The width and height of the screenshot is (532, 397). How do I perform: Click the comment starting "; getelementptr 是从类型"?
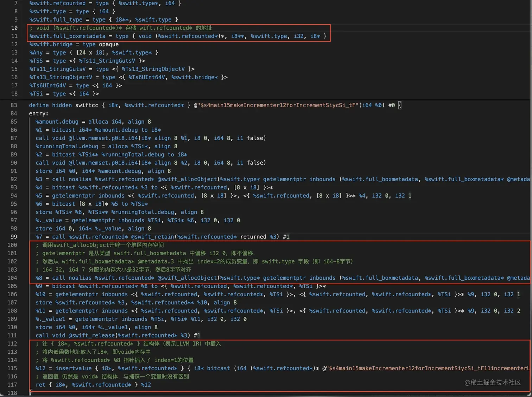145,253
